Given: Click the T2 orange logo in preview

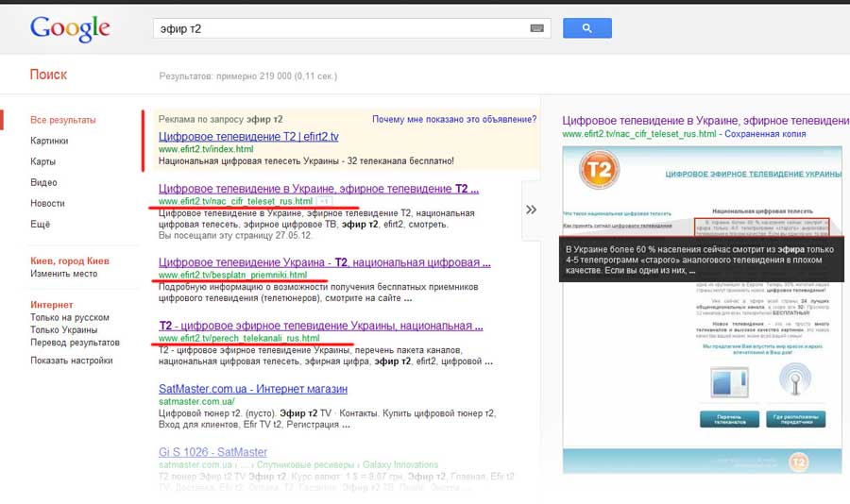Looking at the screenshot, I should [x=599, y=170].
